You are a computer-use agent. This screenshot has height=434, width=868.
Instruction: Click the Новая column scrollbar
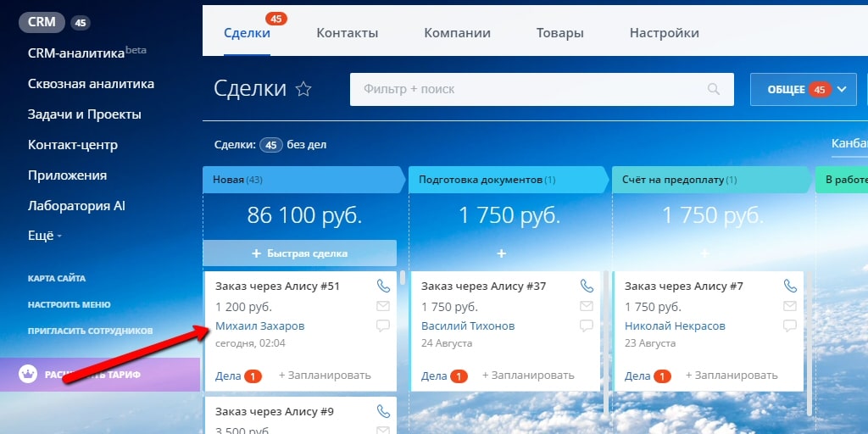(403, 277)
